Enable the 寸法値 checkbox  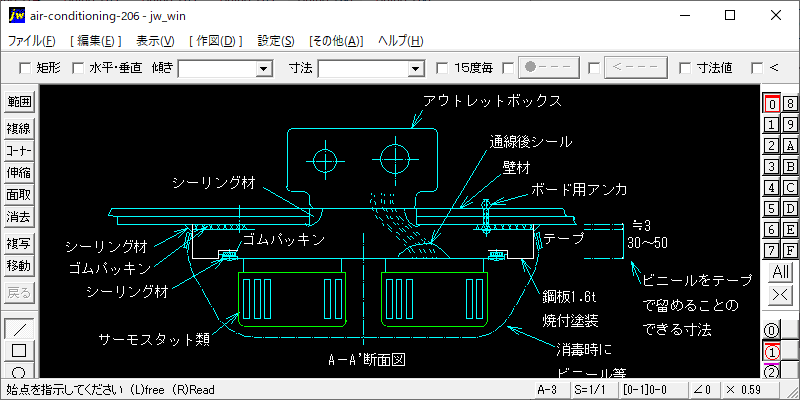pyautogui.click(x=686, y=68)
